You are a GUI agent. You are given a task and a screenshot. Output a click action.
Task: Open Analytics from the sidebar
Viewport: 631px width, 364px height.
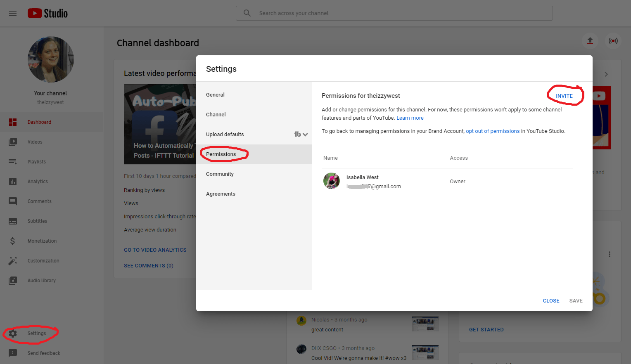38,181
